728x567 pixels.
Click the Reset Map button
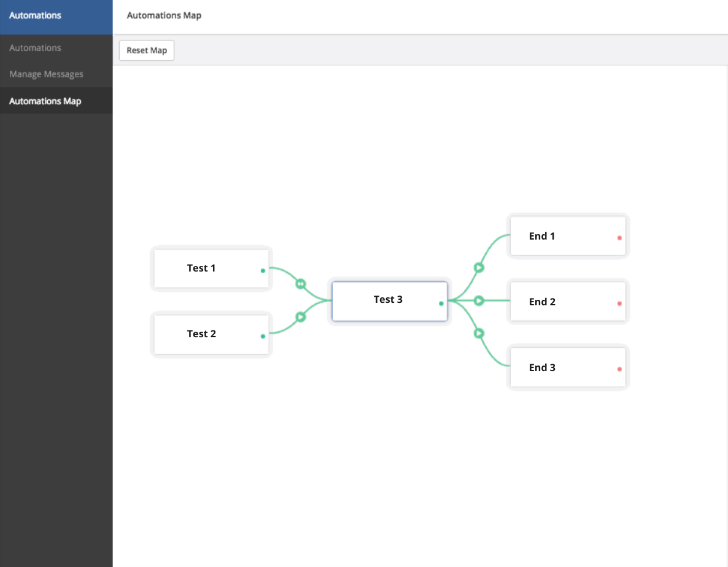(146, 50)
